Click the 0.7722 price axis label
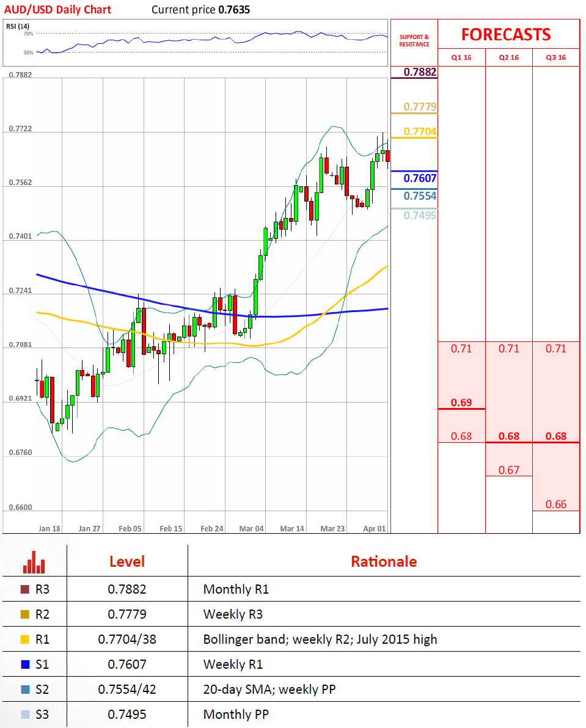The height and width of the screenshot is (728, 586). (20, 129)
